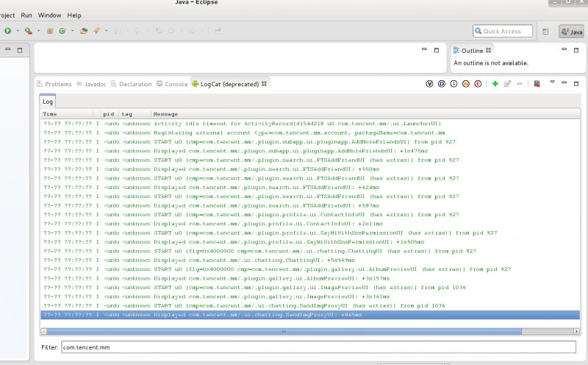588x365 pixels.
Task: Click the left arrow of log scrollbar
Action: point(44,331)
